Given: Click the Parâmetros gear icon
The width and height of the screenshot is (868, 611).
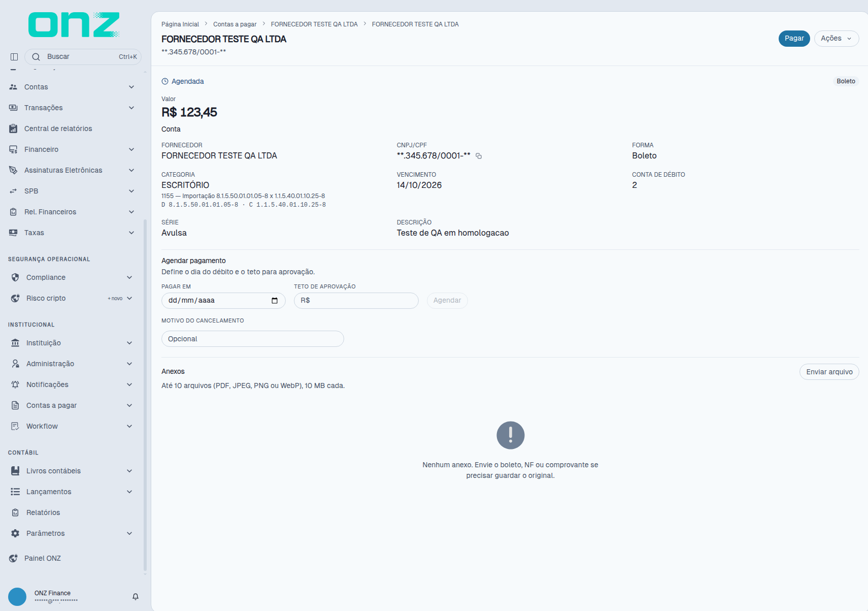Looking at the screenshot, I should tap(15, 533).
